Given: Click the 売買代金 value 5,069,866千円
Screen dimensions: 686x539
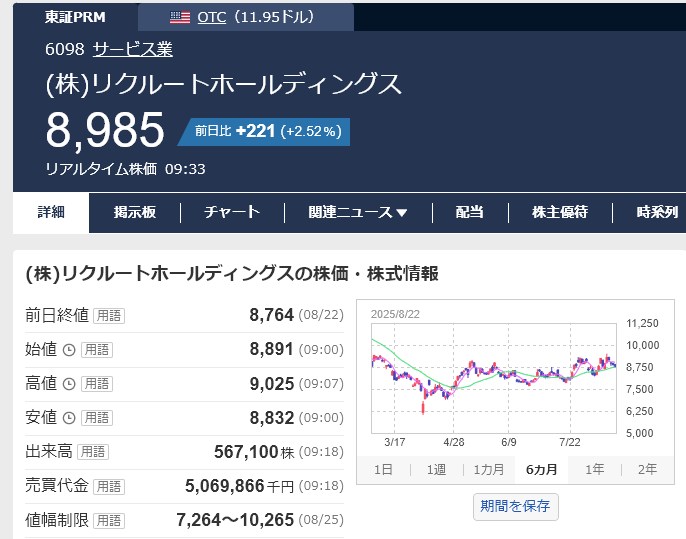Looking at the screenshot, I should (239, 486).
